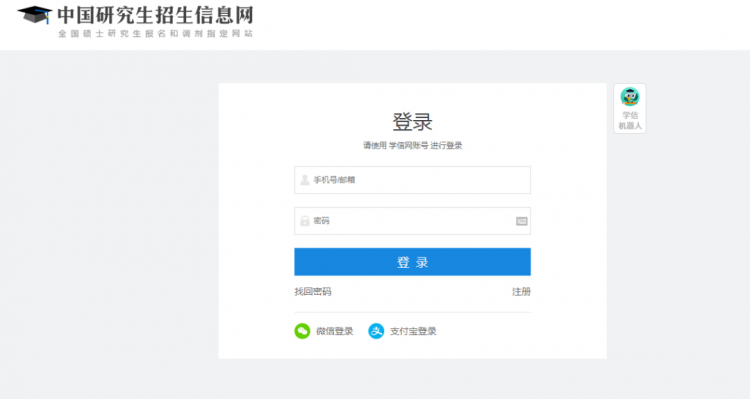750x399 pixels.
Task: Click the user silhouette icon in account field
Action: coord(304,180)
